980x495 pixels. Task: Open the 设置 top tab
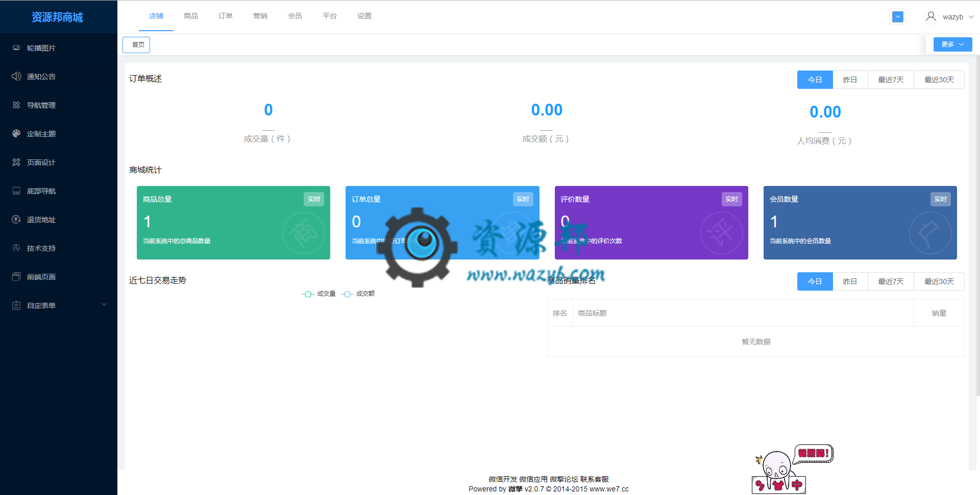pyautogui.click(x=364, y=16)
